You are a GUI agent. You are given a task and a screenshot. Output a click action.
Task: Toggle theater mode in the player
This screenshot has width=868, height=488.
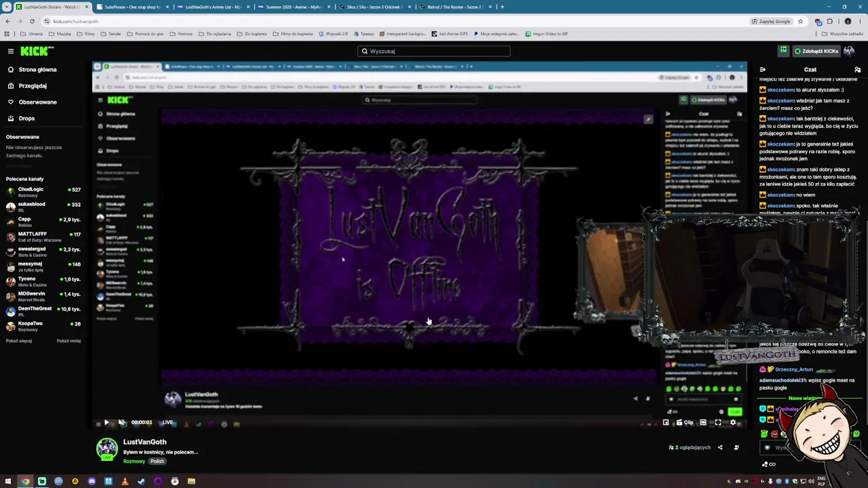coord(703,422)
